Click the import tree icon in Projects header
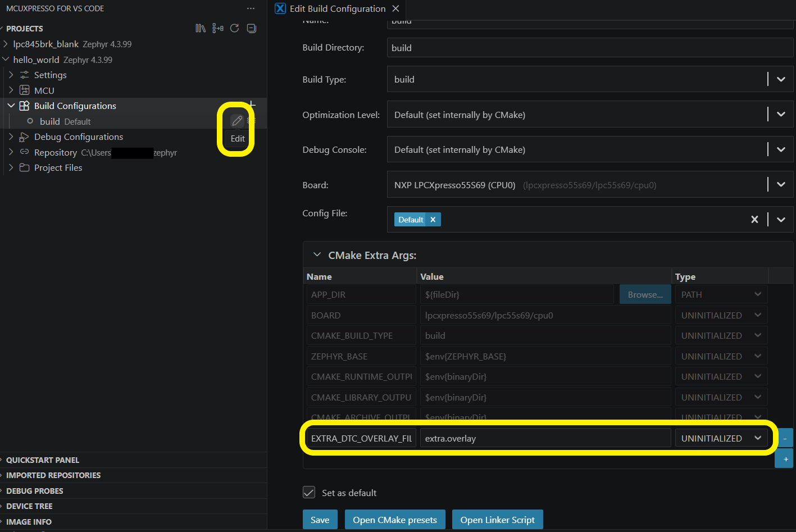This screenshot has height=532, width=796. (218, 28)
